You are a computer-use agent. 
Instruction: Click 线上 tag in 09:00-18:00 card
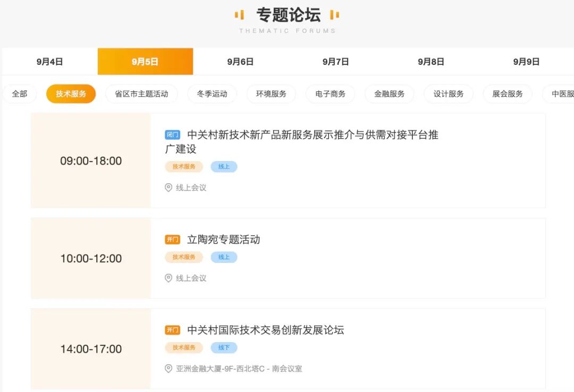click(224, 167)
